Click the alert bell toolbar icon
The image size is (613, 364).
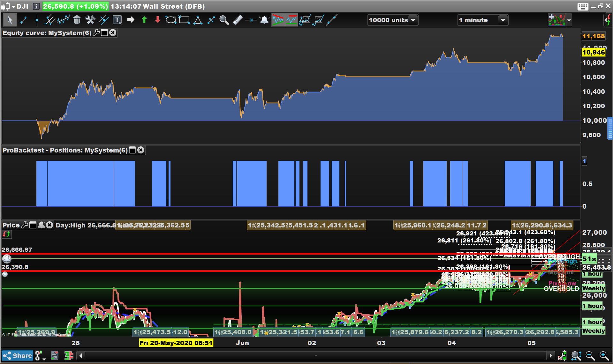coord(264,20)
